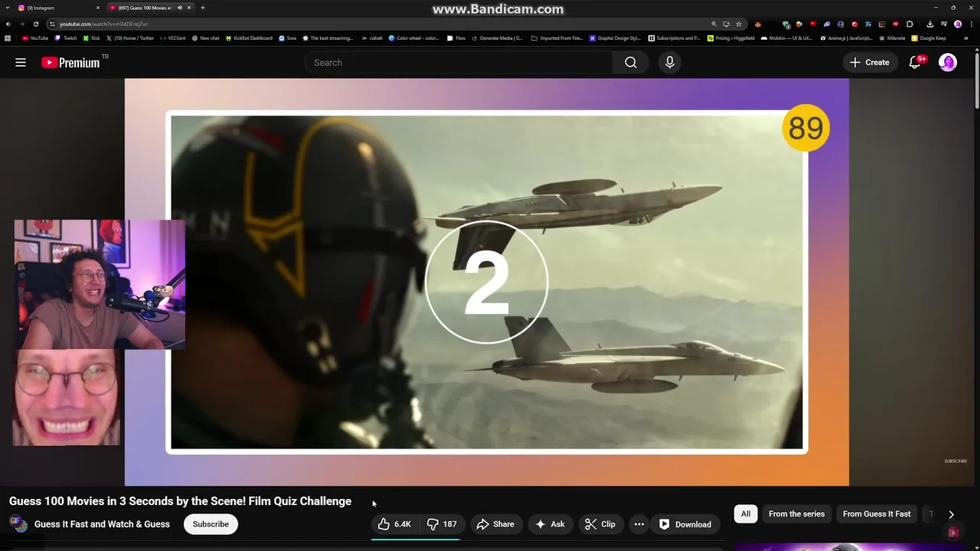Open the Graphic Design Styl... bookmark
Viewport: 980px width, 551px height.
(616, 38)
